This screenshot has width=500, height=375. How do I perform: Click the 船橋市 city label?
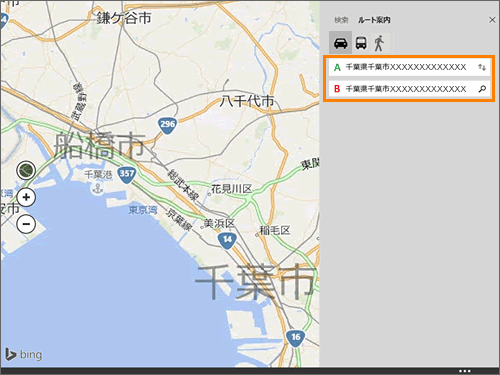point(99,145)
